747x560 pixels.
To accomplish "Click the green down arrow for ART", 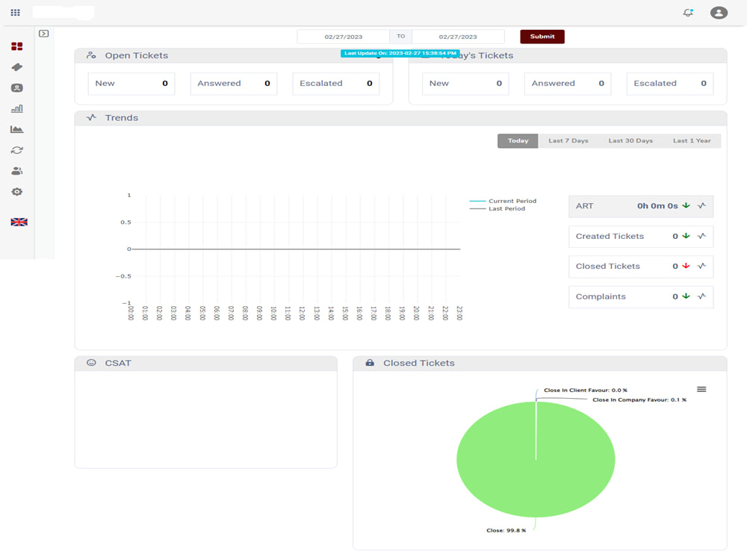I will click(x=686, y=206).
